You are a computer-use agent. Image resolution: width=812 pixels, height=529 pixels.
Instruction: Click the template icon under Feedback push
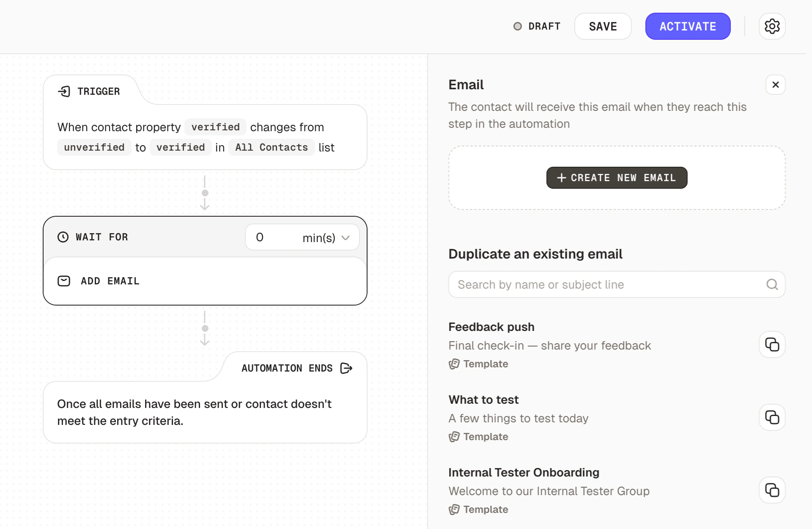coord(454,364)
